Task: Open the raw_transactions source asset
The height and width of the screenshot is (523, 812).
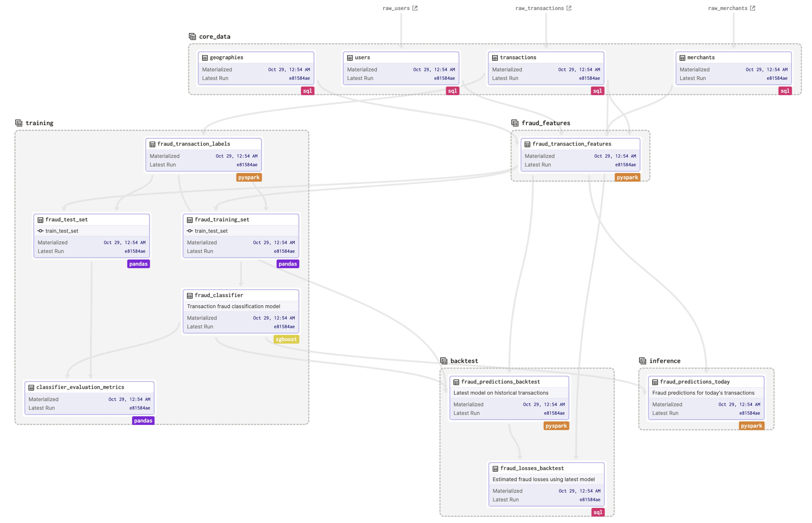Action: pyautogui.click(x=539, y=8)
